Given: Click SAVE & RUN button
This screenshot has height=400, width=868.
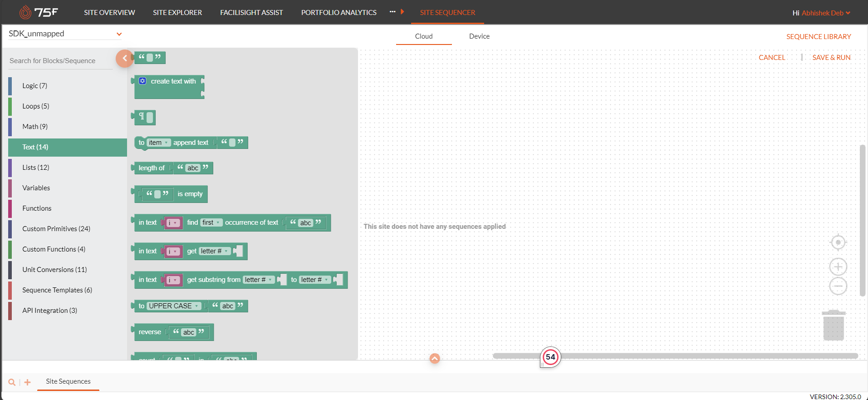Looking at the screenshot, I should [x=831, y=58].
